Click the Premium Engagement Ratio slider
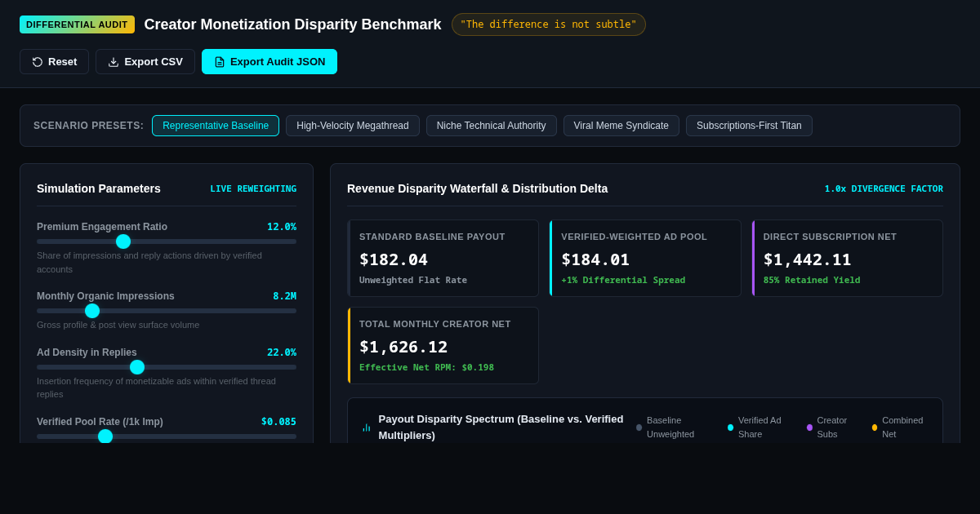 (167, 241)
